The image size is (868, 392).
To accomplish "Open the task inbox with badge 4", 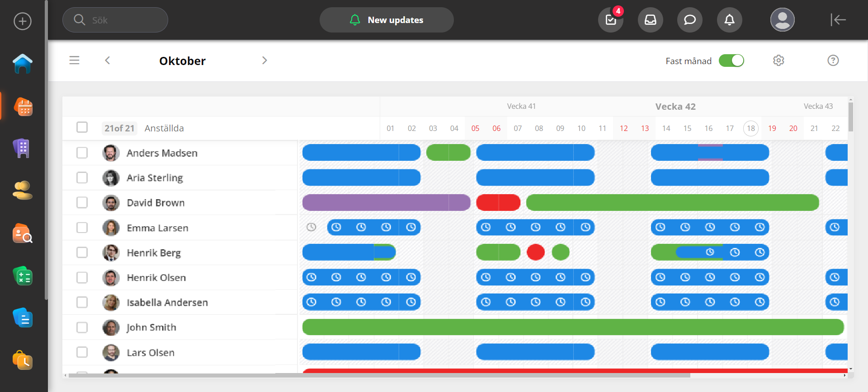I will coord(610,20).
